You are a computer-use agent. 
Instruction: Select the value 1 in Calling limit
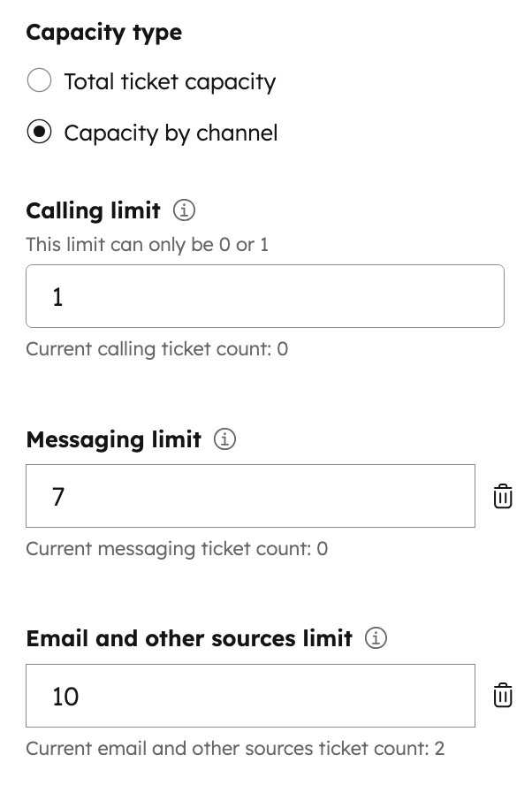click(x=57, y=296)
